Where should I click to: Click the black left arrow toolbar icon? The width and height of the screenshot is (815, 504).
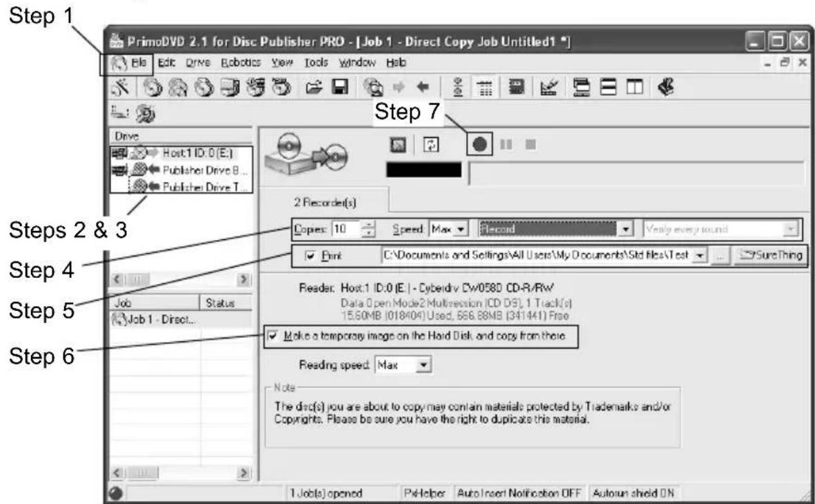[x=423, y=88]
